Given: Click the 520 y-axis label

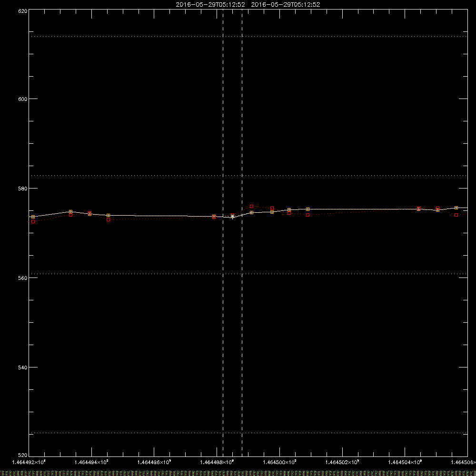Looking at the screenshot, I should (23, 455).
